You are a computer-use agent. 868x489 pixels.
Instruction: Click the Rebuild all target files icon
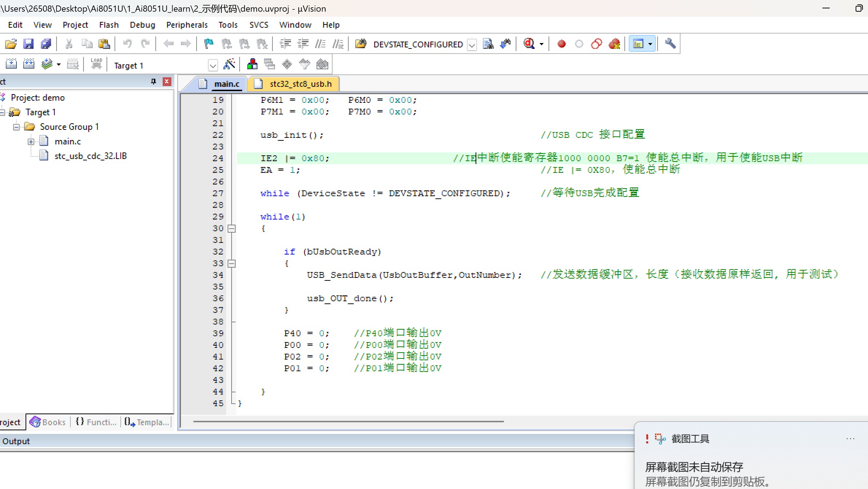[x=47, y=65]
